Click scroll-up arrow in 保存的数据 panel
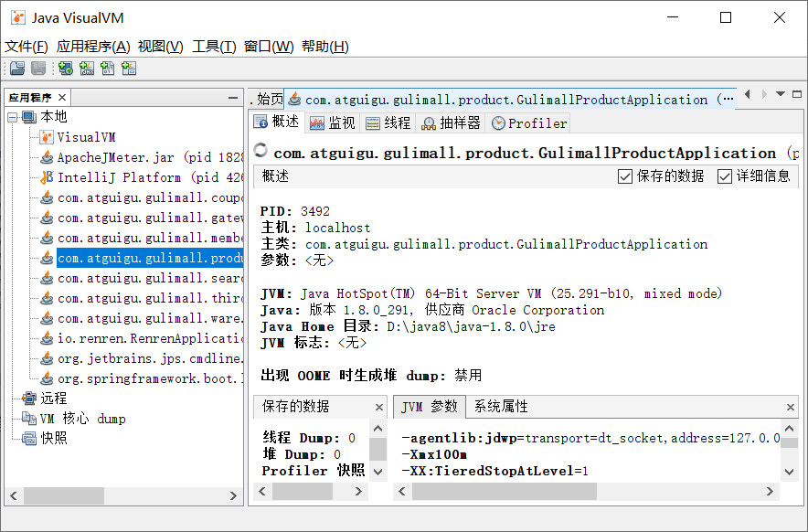This screenshot has width=808, height=532. click(x=377, y=429)
